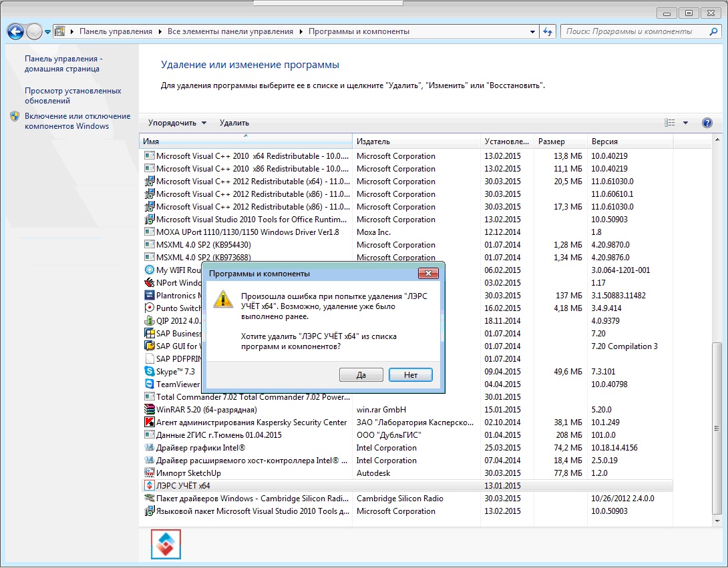Sort list by the Установлено column header
728x568 pixels.
507,141
